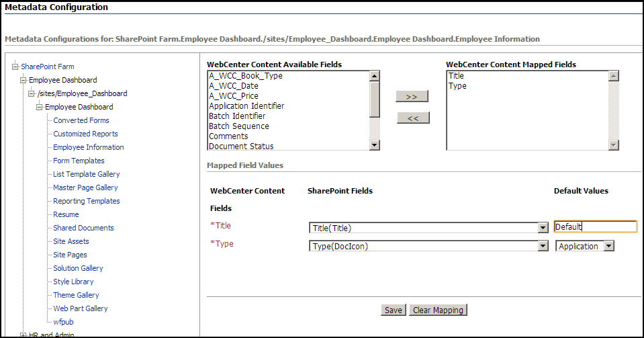This screenshot has height=338, width=644.
Task: Select Title in Mapped Fields list
Action: (x=527, y=76)
